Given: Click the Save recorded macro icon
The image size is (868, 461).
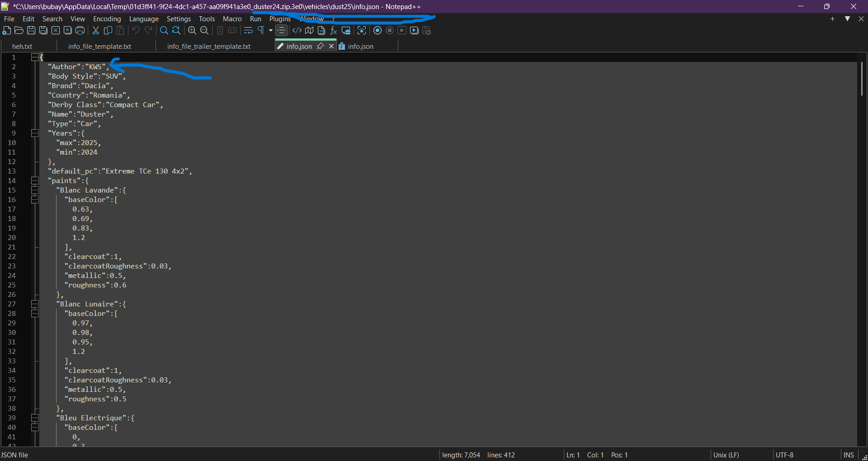Looking at the screenshot, I should 426,31.
